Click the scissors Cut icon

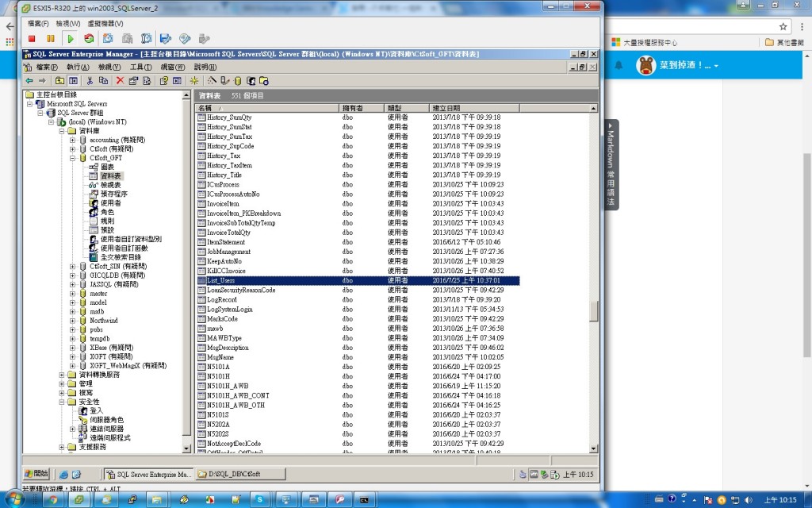(x=90, y=81)
